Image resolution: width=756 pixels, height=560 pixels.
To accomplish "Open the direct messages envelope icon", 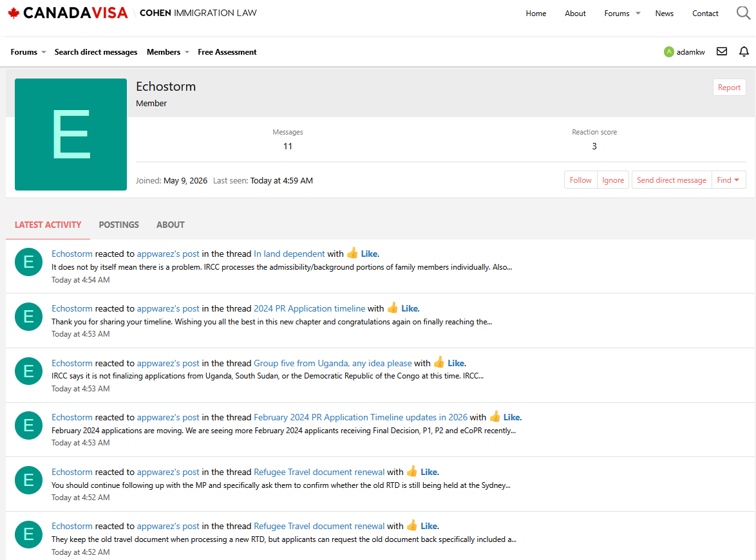I will (721, 51).
